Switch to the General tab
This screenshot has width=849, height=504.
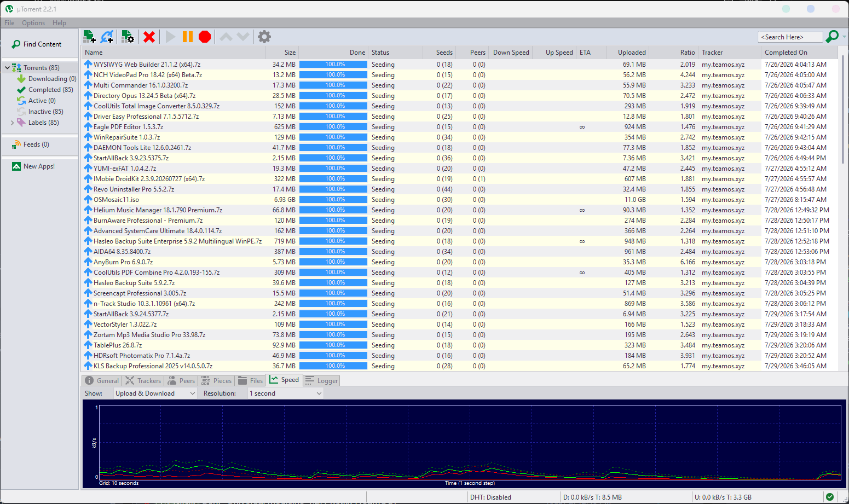(x=102, y=381)
